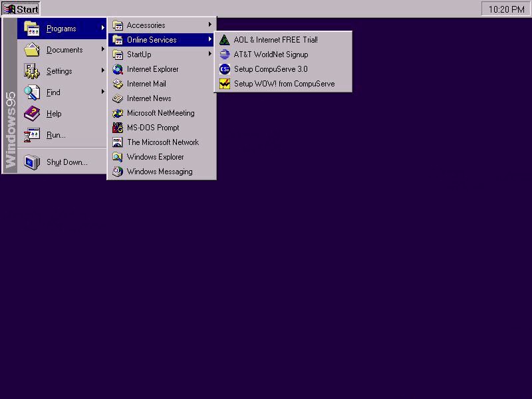
Task: Choose Setup CompuServe 3.0
Action: tap(283, 69)
